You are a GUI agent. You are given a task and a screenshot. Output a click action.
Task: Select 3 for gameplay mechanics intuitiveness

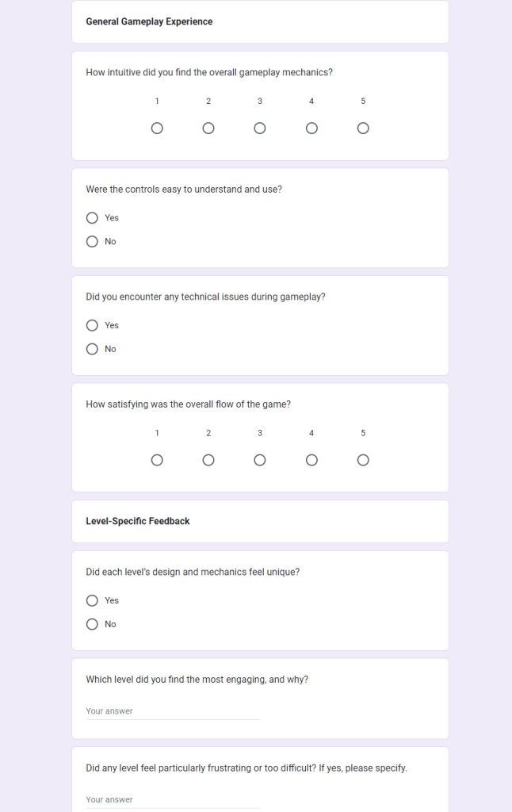[x=260, y=128]
